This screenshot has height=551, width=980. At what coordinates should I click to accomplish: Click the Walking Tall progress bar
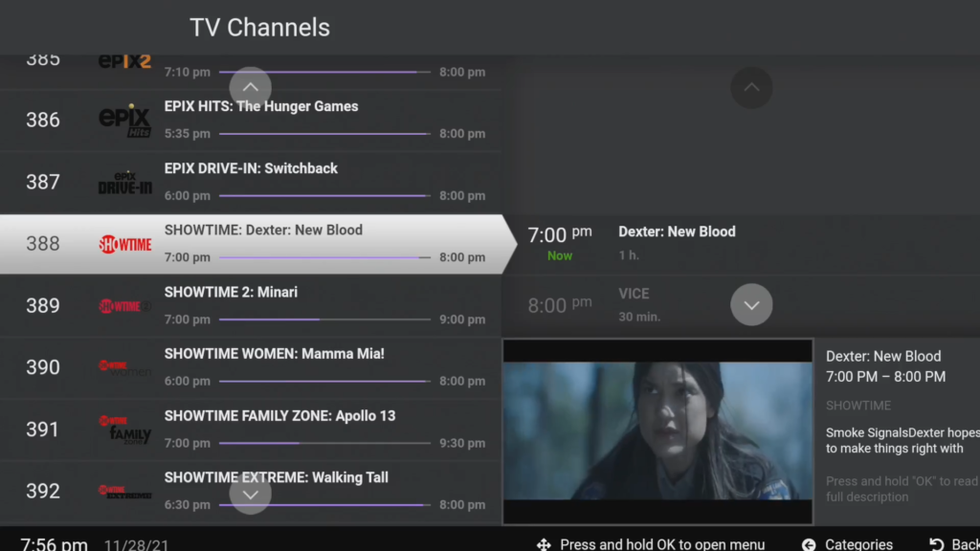pos(325,505)
